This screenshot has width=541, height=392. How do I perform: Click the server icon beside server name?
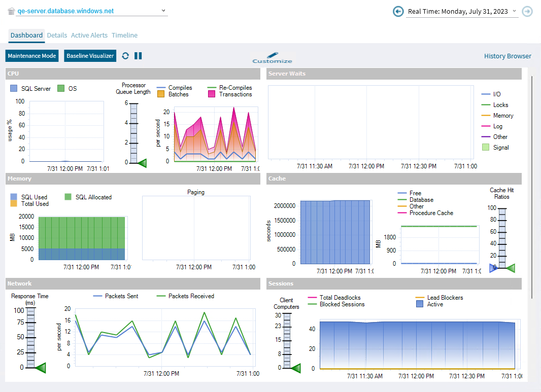[x=11, y=11]
